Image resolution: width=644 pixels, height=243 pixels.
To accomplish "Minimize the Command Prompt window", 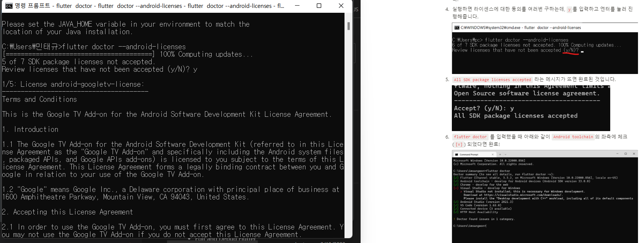I will [x=297, y=6].
